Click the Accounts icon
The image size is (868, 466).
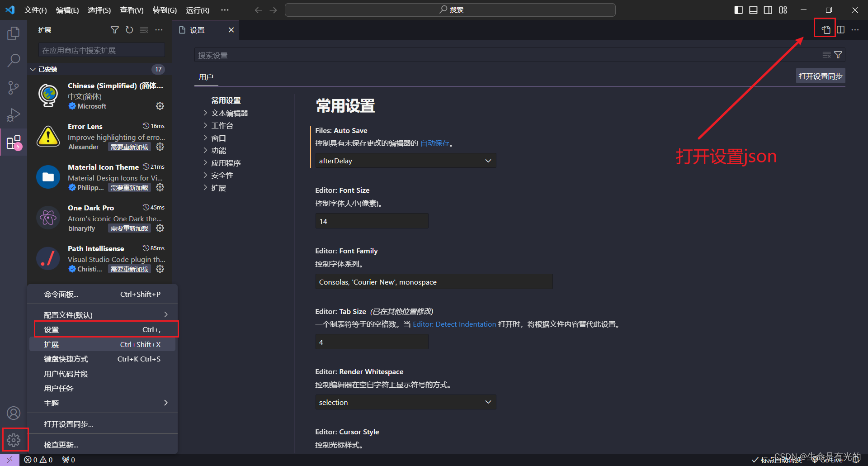pyautogui.click(x=14, y=413)
